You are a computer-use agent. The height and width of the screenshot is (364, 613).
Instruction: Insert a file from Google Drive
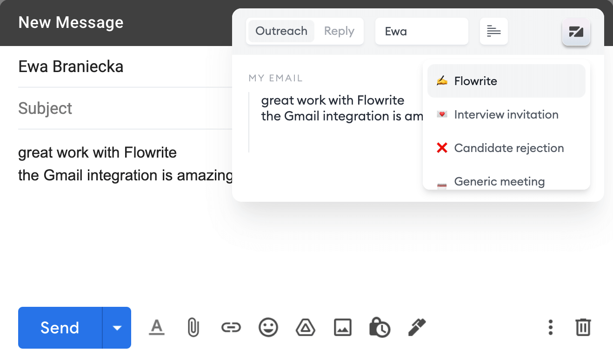pos(306,328)
